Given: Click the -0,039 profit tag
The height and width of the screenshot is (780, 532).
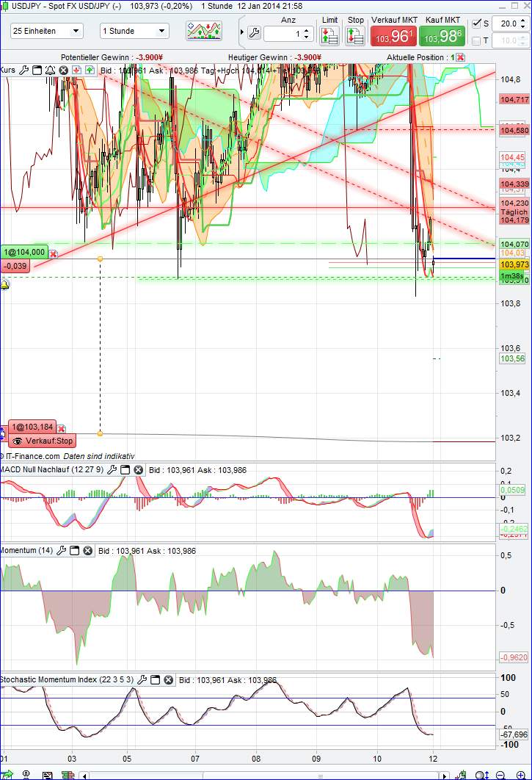Looking at the screenshot, I should click(x=15, y=266).
